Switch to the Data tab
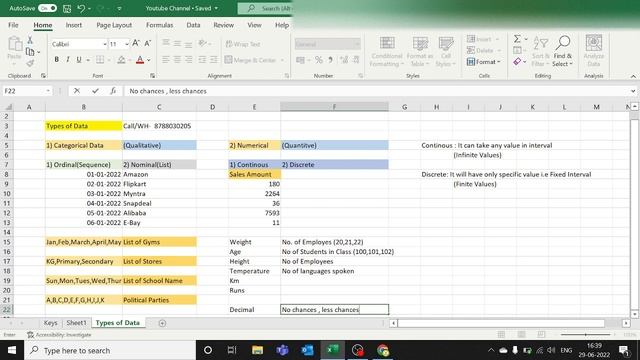This screenshot has height=360, width=640. pyautogui.click(x=193, y=25)
